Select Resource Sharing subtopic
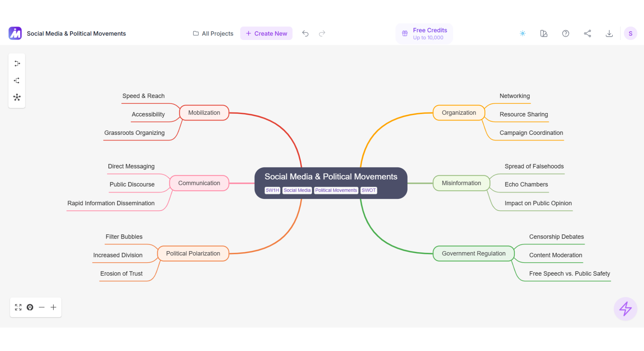 (524, 114)
